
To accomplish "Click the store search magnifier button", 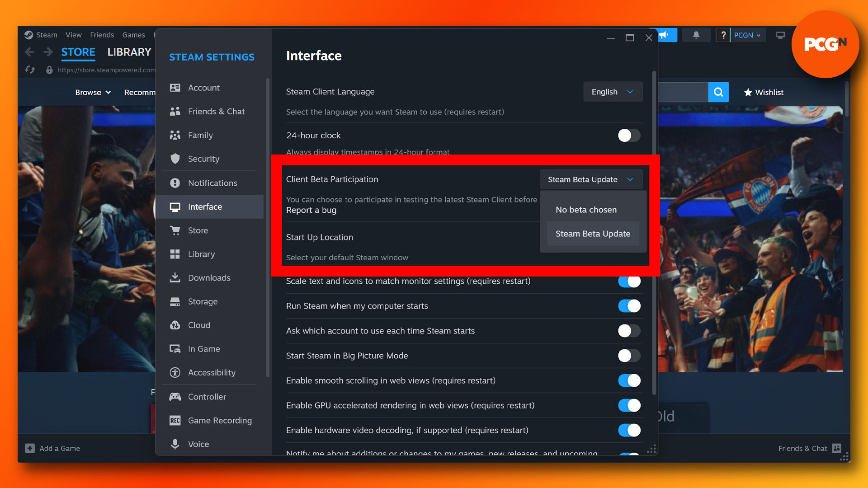I will (718, 92).
